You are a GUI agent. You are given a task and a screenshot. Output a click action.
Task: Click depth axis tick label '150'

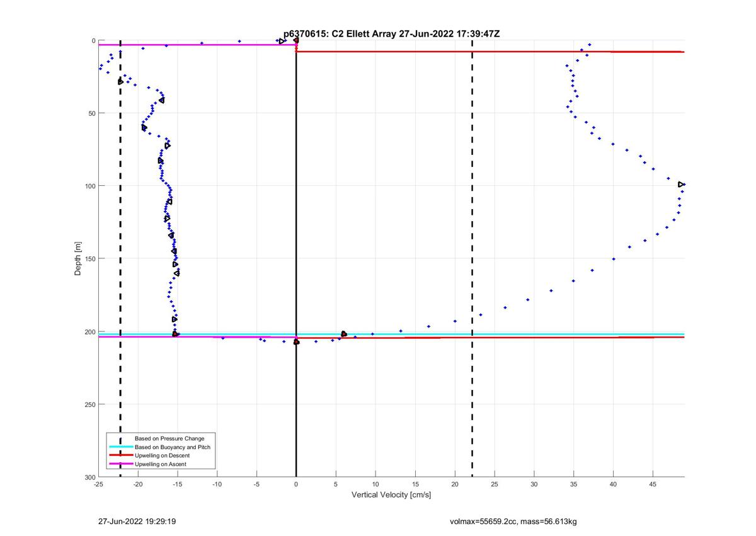(89, 259)
